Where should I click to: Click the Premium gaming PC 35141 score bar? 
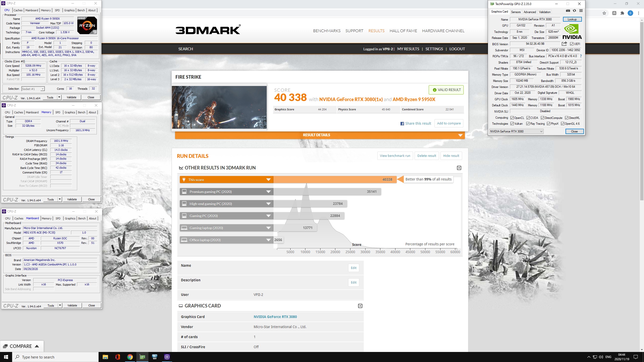pos(327,192)
